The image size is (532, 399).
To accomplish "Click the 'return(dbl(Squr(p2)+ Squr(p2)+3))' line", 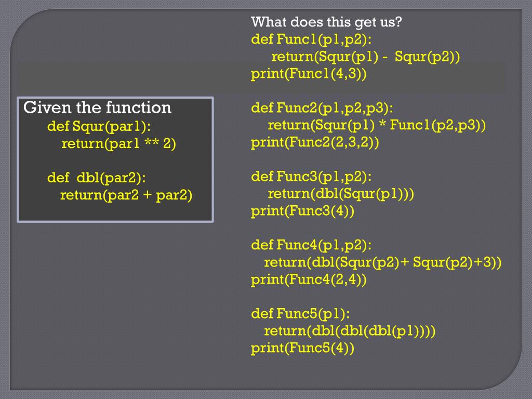I will click(x=383, y=262).
